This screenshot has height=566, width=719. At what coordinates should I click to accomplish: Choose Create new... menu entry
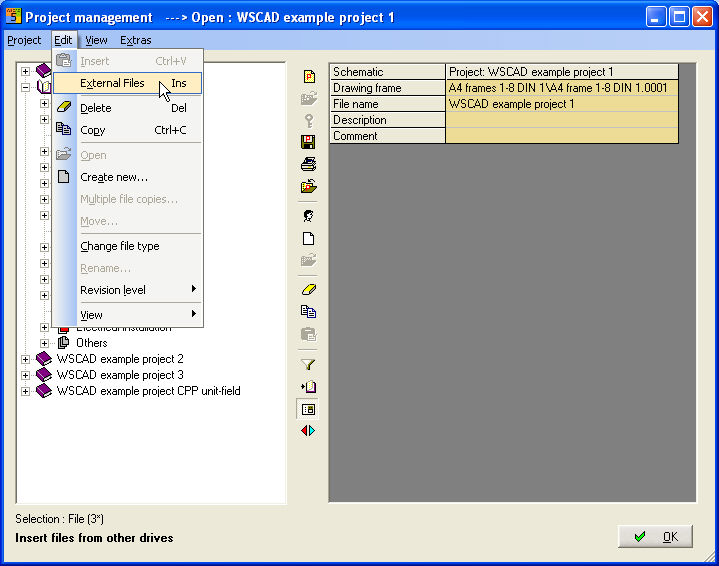[x=127, y=177]
